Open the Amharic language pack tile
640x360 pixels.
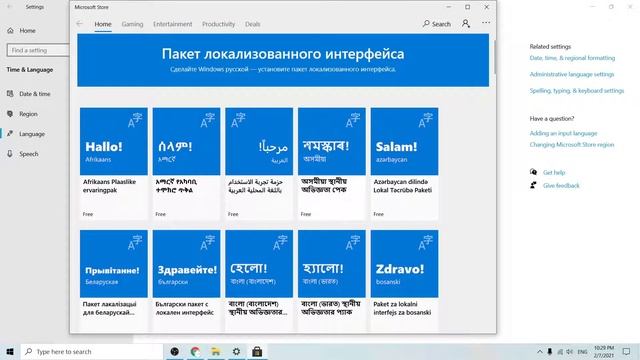pos(187,164)
